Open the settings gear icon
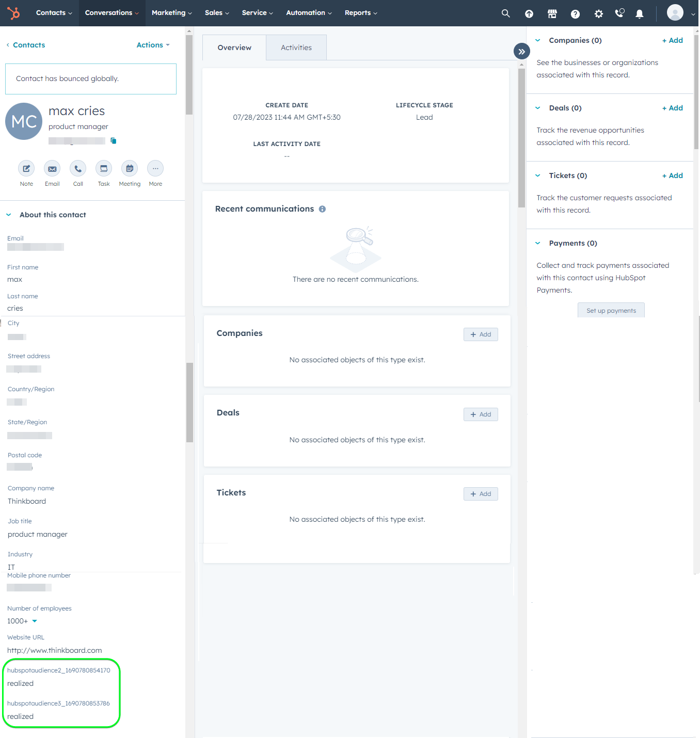 tap(598, 14)
